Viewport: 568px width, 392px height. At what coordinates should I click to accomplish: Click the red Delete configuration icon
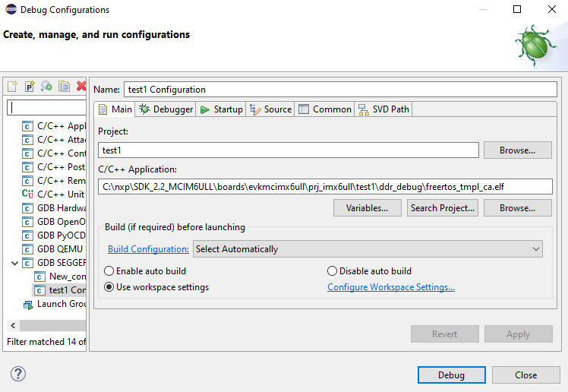81,86
